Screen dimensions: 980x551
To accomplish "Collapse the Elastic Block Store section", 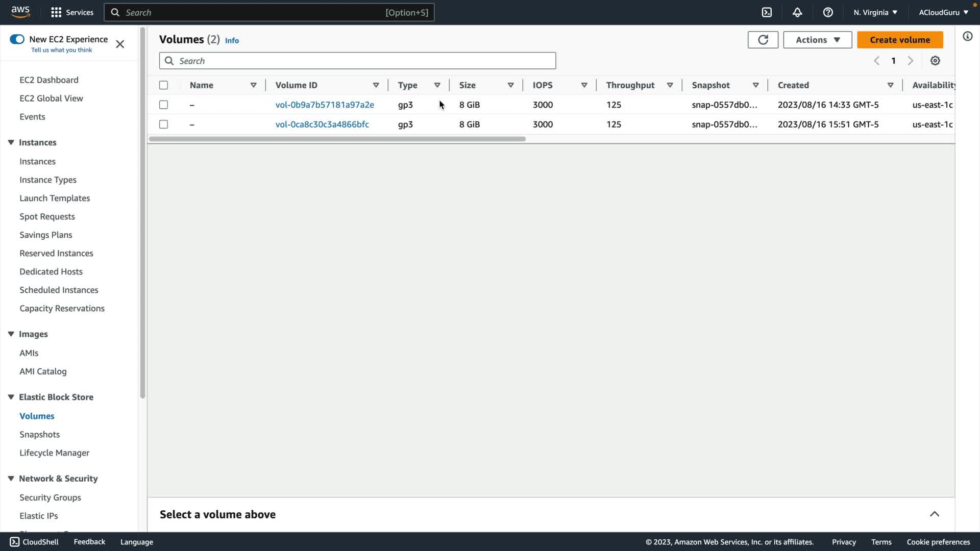I will (x=11, y=397).
